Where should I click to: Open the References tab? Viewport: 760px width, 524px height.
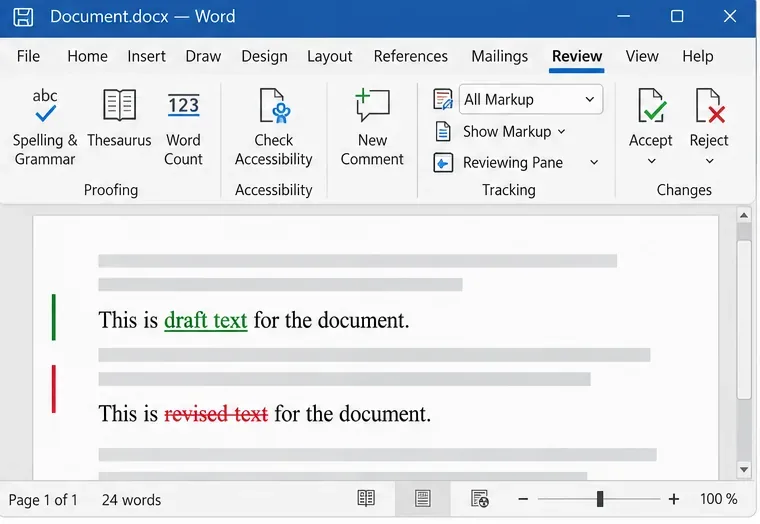pyautogui.click(x=411, y=56)
